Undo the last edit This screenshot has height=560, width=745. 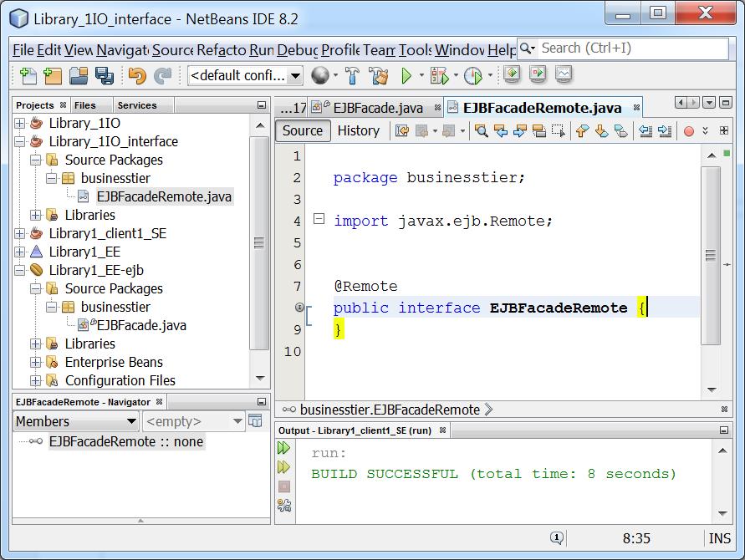(x=137, y=76)
